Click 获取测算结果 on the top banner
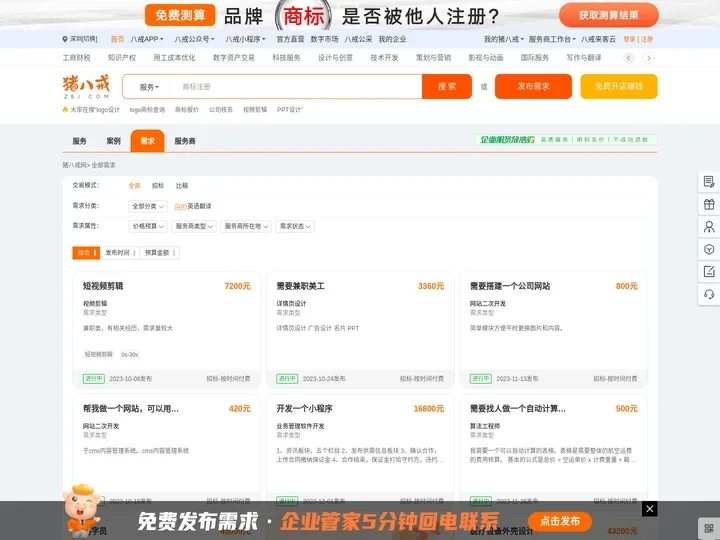This screenshot has width=720, height=540. [x=608, y=15]
